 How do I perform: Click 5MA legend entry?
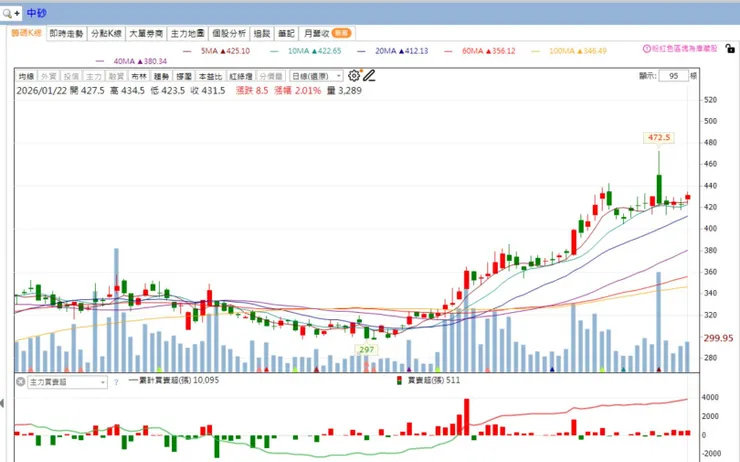click(x=218, y=50)
